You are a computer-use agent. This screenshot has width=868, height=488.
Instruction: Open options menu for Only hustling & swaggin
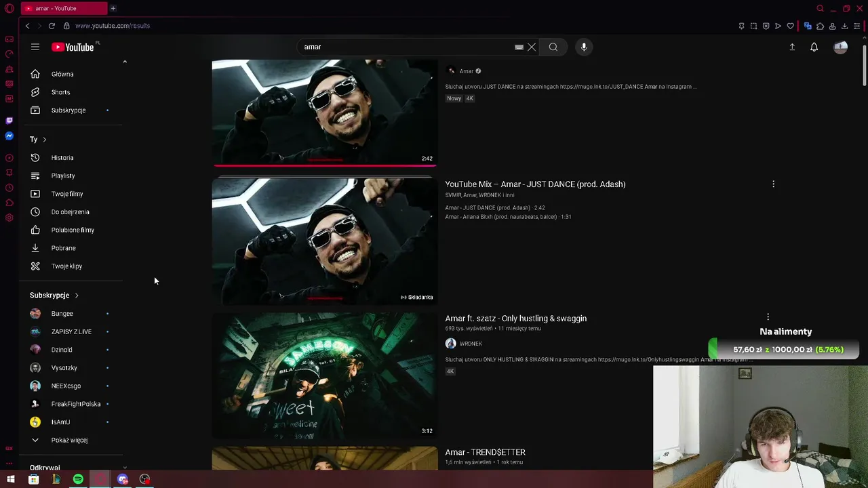point(768,317)
